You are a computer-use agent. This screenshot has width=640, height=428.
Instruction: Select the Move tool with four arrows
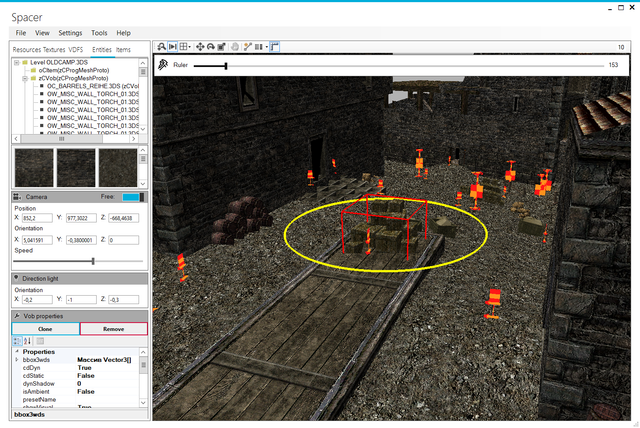(x=200, y=47)
